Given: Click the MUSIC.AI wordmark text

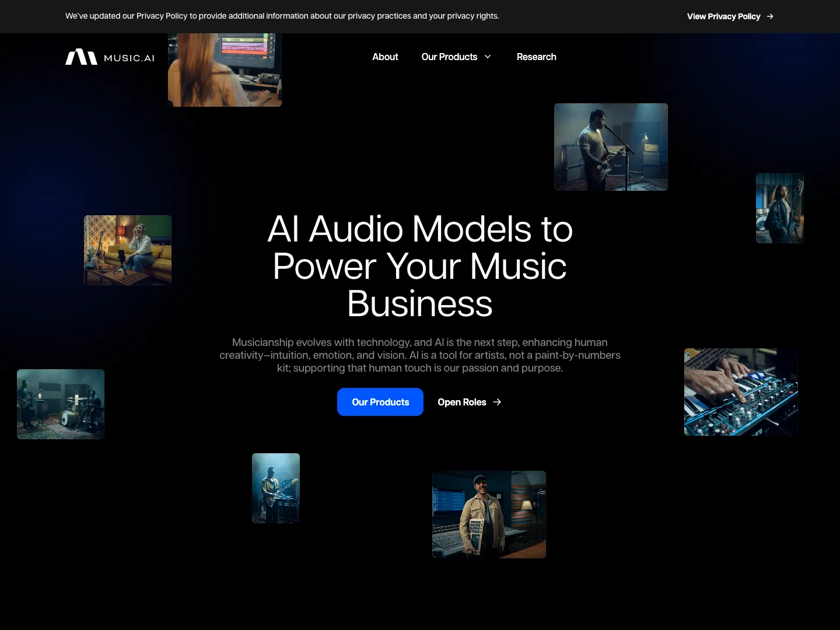Looking at the screenshot, I should point(129,58).
